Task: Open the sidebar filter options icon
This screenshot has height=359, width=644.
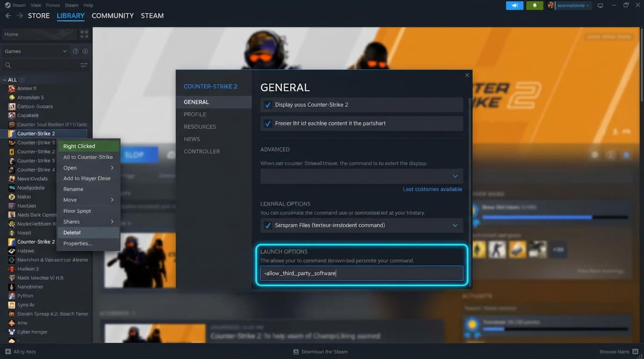Action: (x=84, y=65)
